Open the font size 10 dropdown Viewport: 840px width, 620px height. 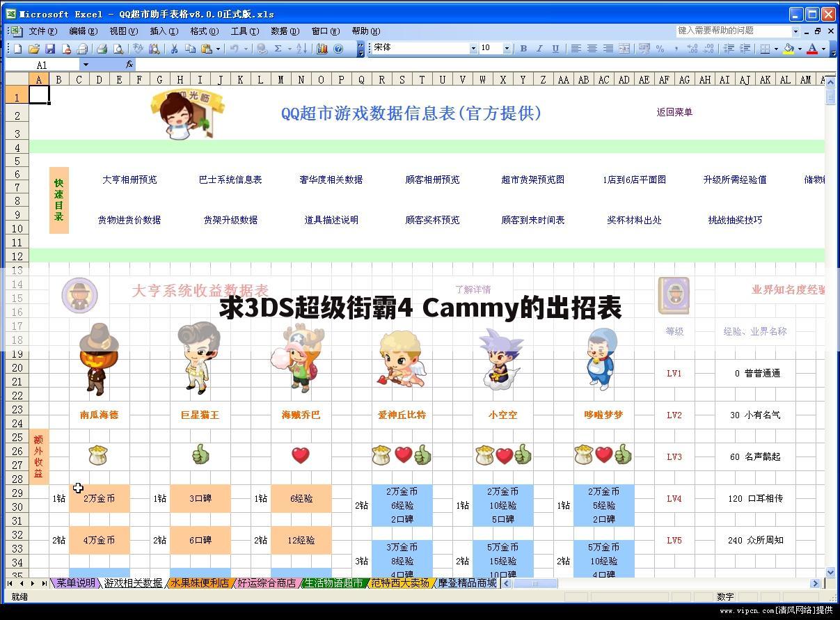(507, 49)
